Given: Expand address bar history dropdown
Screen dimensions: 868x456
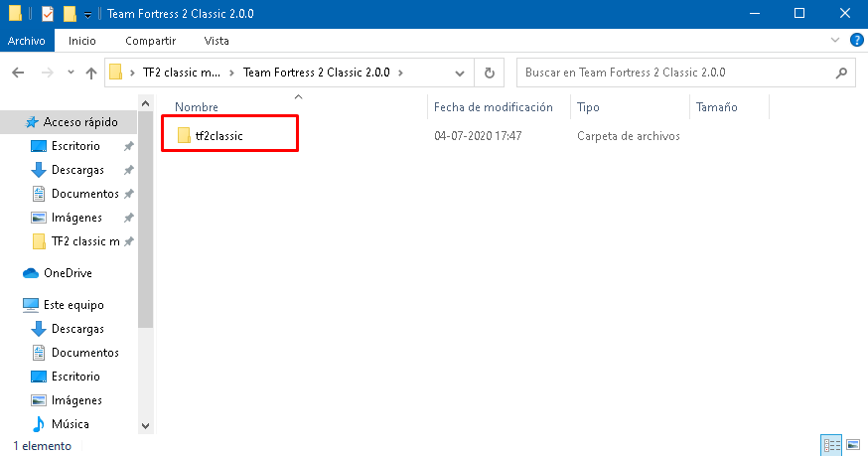Looking at the screenshot, I should coord(460,73).
